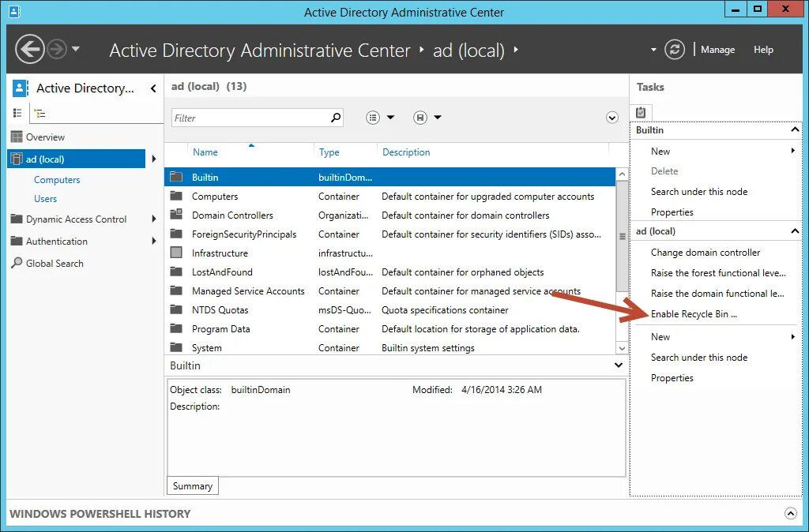This screenshot has height=532, width=809.
Task: Select Dynamic Access Control node
Action: [77, 219]
